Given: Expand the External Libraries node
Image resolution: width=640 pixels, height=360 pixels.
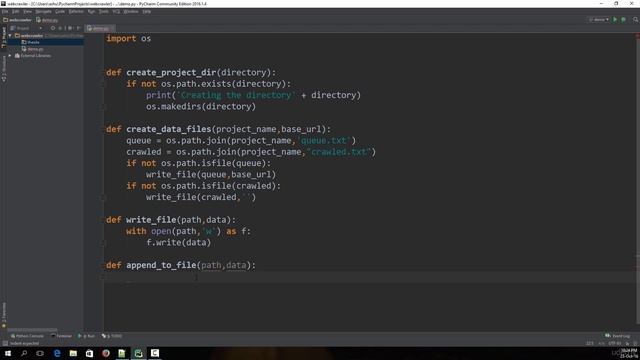Looking at the screenshot, I should point(10,56).
